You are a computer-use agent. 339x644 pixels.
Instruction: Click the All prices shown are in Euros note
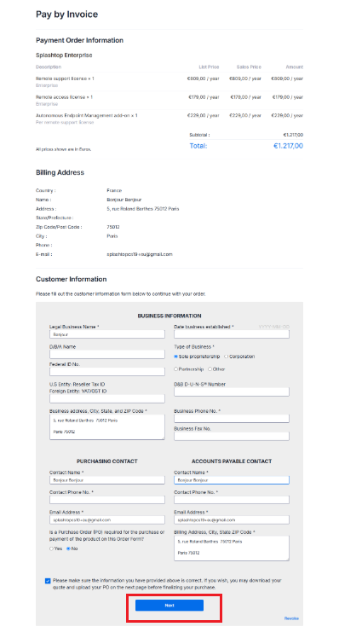pos(64,149)
